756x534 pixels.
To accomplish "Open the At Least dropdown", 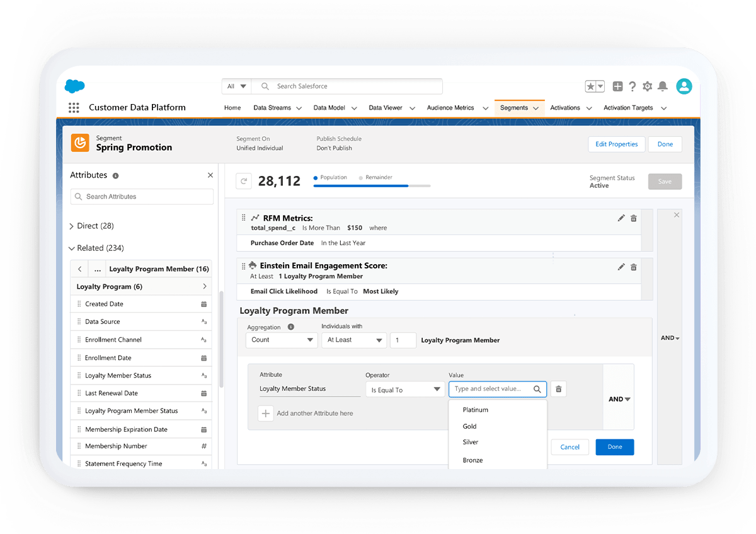I will [x=353, y=340].
